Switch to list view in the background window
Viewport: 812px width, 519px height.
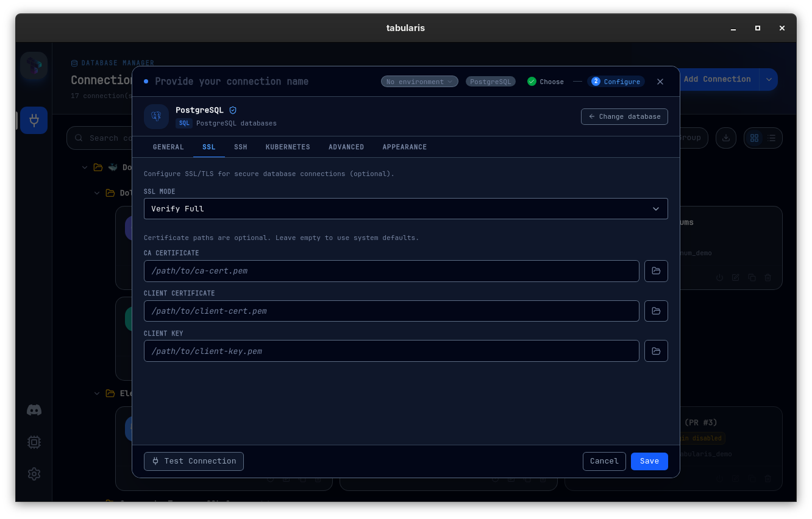[x=772, y=138]
